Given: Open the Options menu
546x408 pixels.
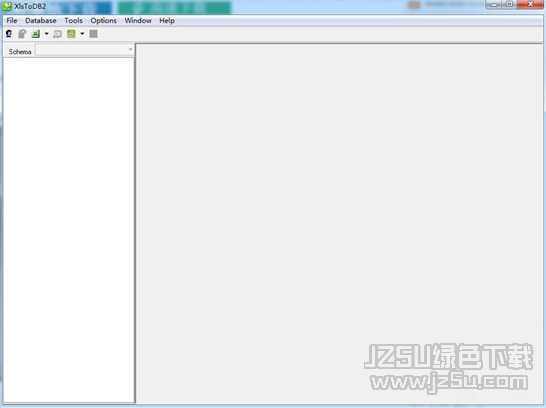Looking at the screenshot, I should 103,21.
